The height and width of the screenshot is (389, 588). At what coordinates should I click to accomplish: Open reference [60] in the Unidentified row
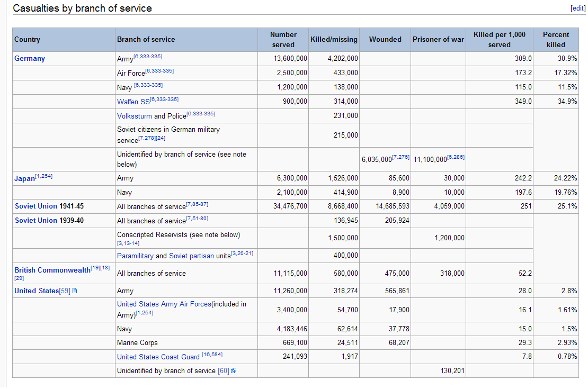pyautogui.click(x=224, y=371)
